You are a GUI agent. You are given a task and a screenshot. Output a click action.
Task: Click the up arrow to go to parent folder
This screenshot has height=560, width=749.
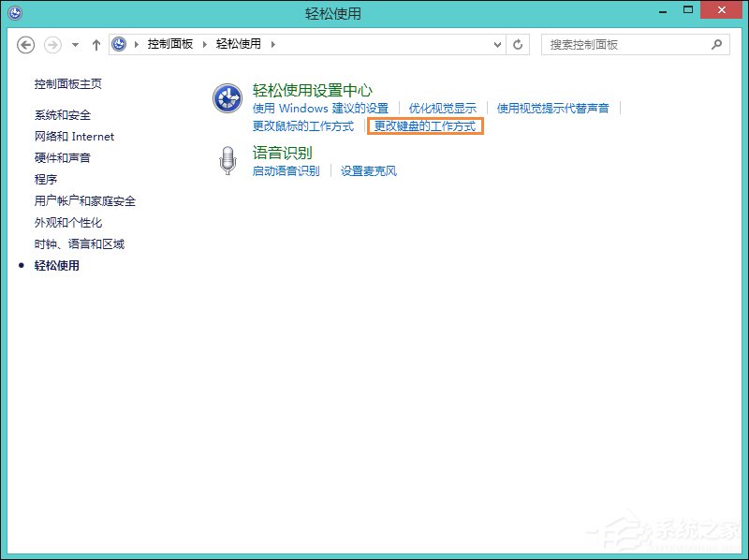pyautogui.click(x=95, y=44)
